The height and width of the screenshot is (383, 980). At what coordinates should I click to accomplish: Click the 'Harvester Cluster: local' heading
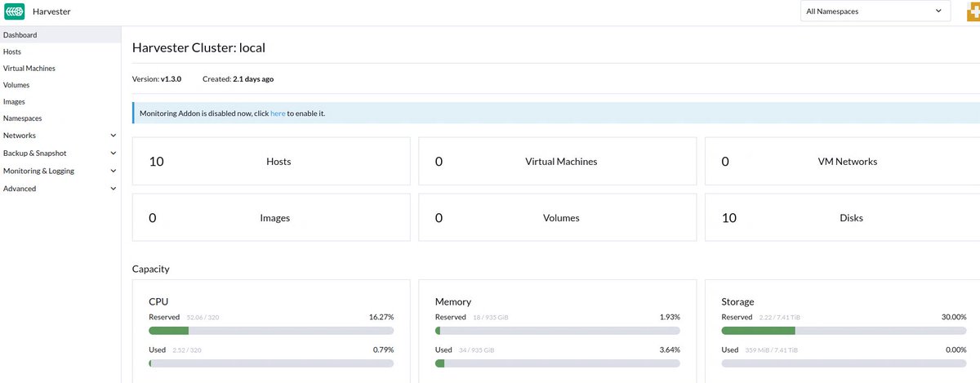[198, 47]
